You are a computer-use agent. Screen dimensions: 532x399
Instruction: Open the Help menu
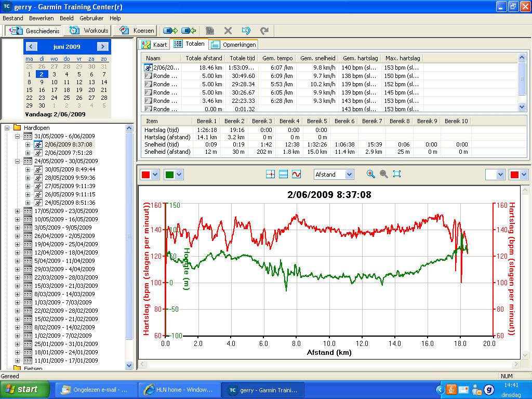[115, 18]
